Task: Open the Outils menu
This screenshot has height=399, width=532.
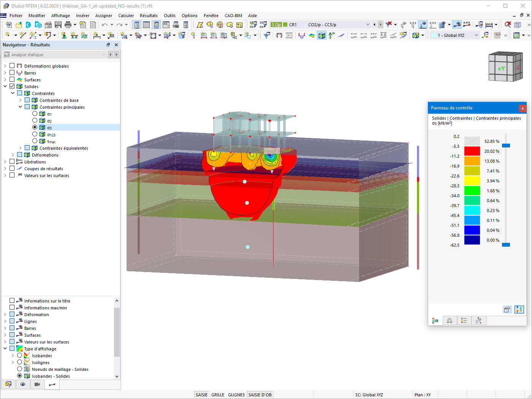Action: pyautogui.click(x=169, y=16)
